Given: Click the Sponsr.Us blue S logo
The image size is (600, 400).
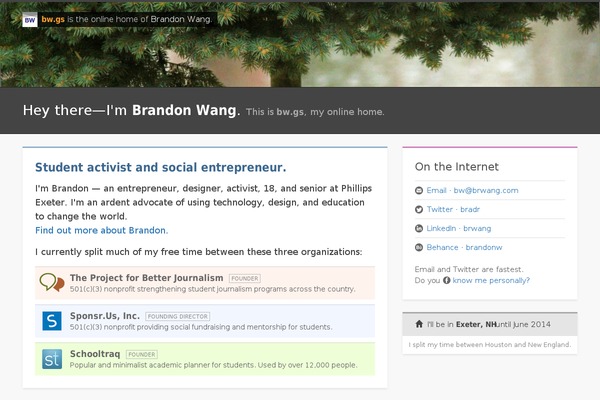Looking at the screenshot, I should click(x=52, y=321).
